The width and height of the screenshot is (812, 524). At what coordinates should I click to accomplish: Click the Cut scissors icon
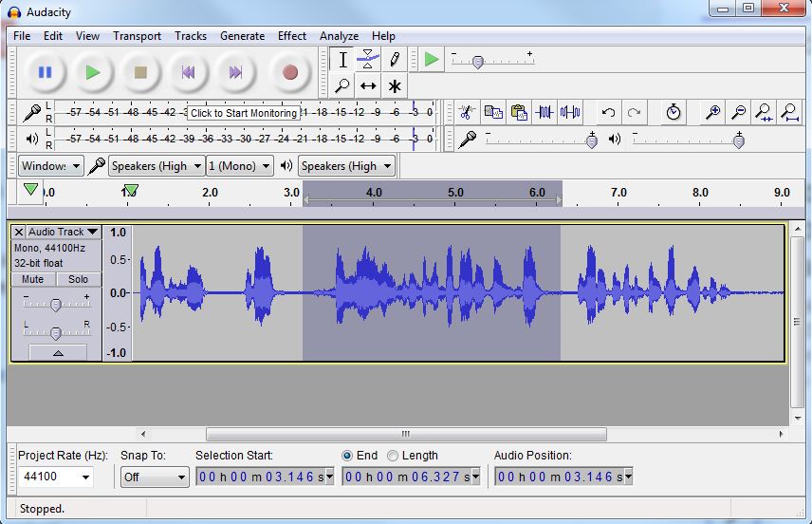(467, 112)
